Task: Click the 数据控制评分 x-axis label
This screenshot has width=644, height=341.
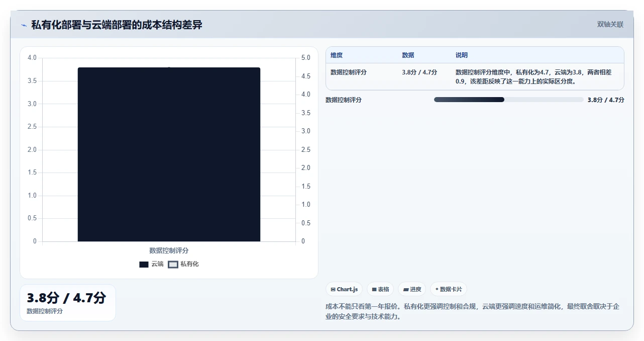Action: tap(169, 250)
